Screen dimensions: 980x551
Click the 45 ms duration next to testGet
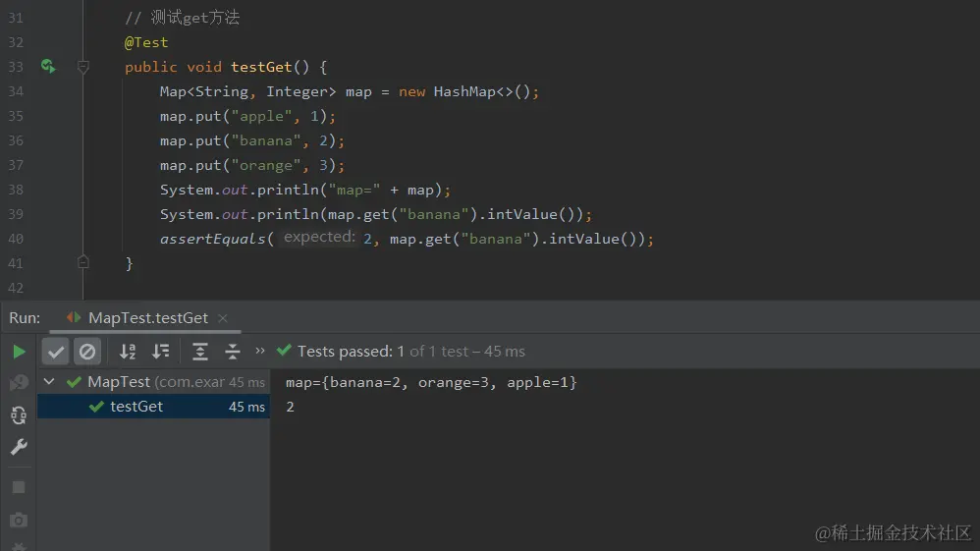[x=246, y=407]
